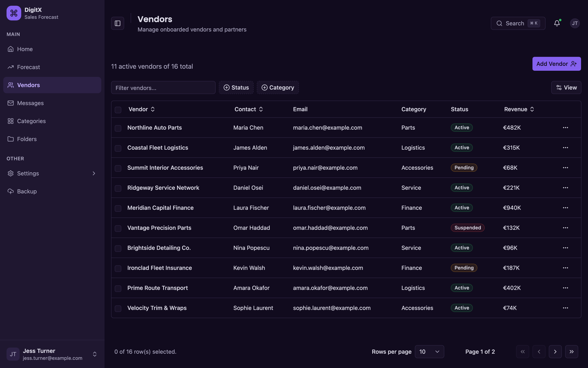
Task: Check the Ironclad Fleet Insurance row
Action: point(118,268)
